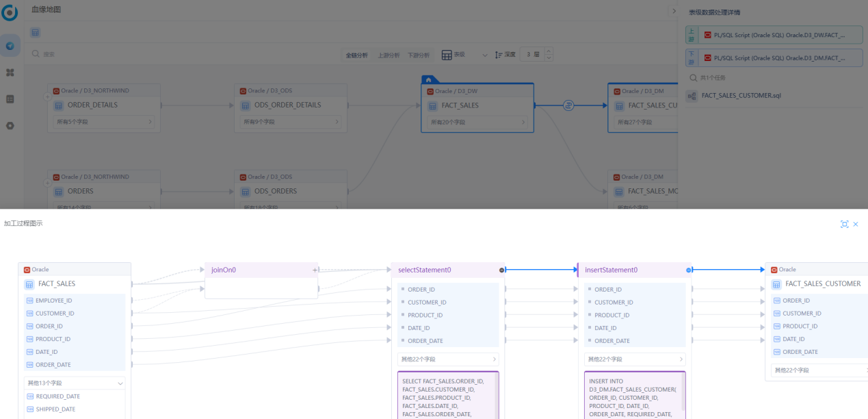Click the FACT_SALES_CUSTOMER table icon in process diagram

point(776,284)
